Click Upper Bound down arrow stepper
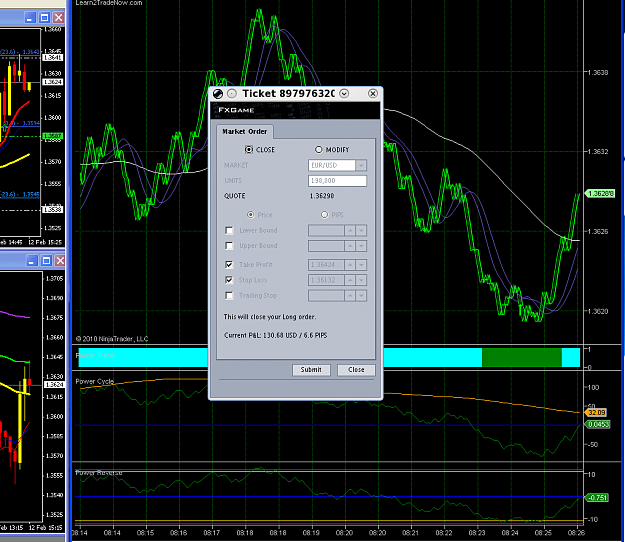The image size is (625, 542). click(361, 246)
